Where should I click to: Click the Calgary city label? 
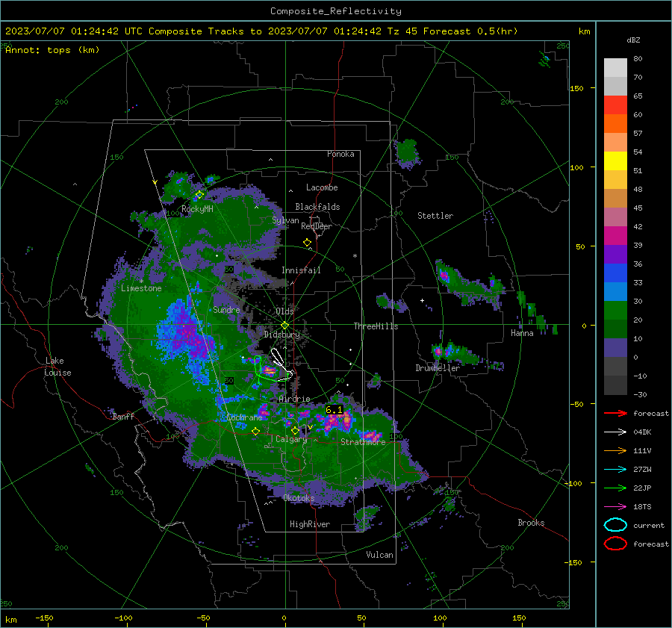coord(291,439)
